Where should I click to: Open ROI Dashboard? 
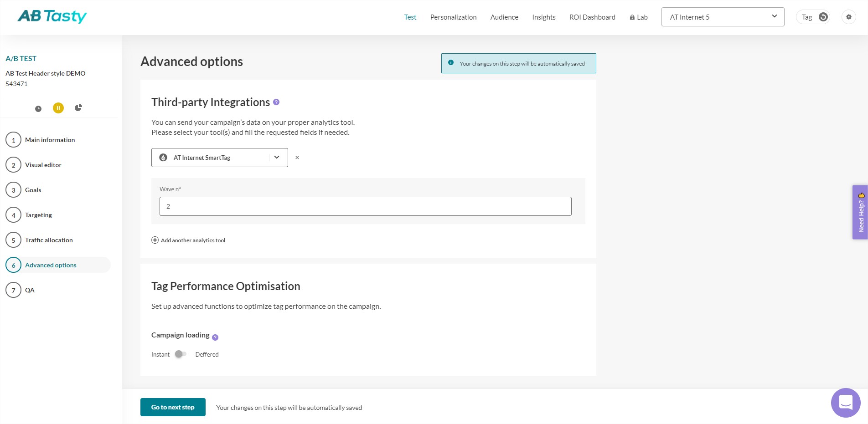coord(592,17)
